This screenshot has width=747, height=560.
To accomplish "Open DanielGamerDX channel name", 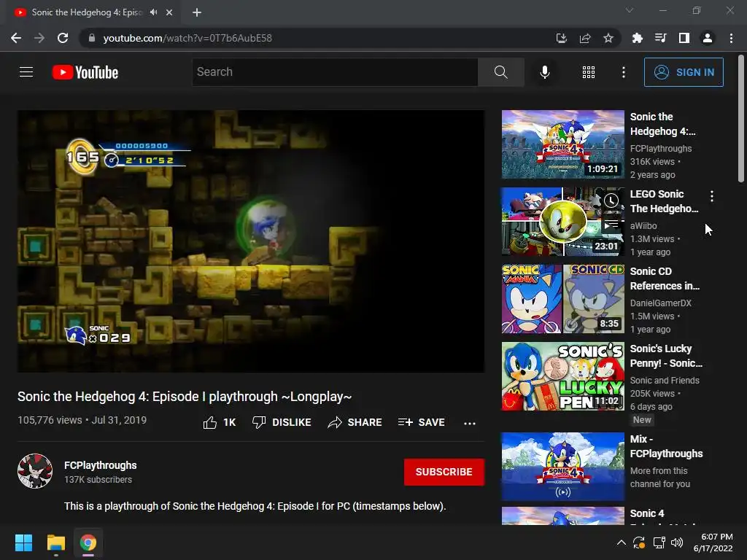I will (x=660, y=303).
